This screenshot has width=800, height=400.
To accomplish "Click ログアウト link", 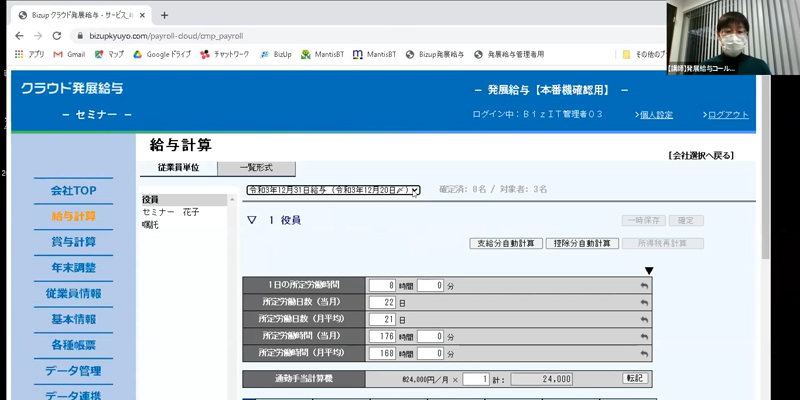I will (728, 115).
